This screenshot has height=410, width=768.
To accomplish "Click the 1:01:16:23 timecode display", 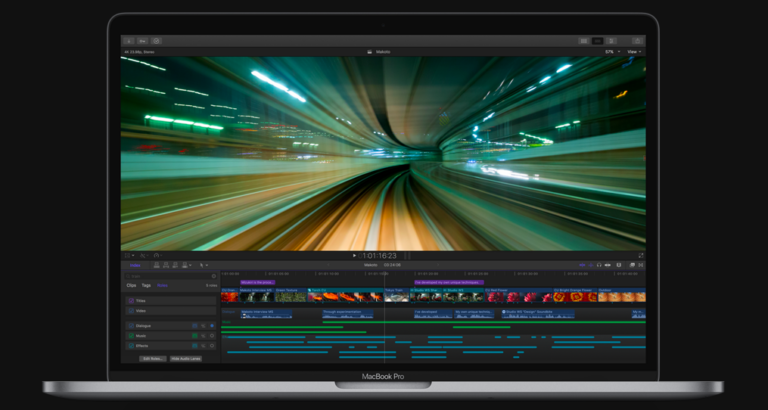I will [x=379, y=256].
